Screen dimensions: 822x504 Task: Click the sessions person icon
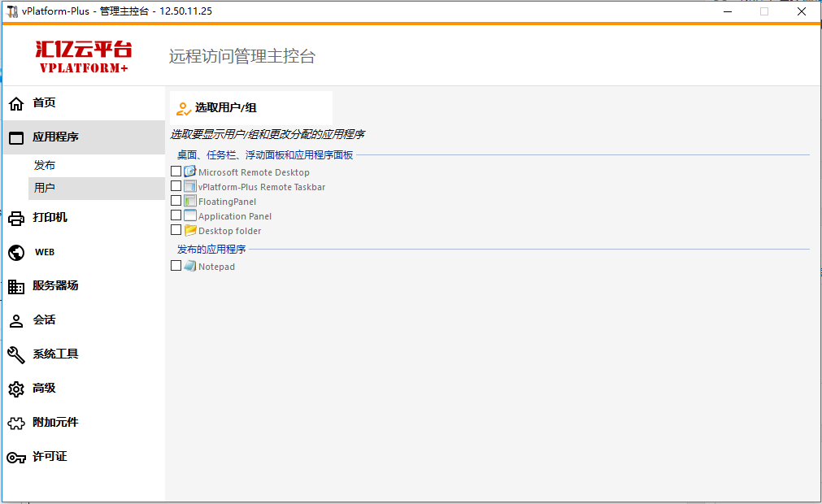point(16,320)
